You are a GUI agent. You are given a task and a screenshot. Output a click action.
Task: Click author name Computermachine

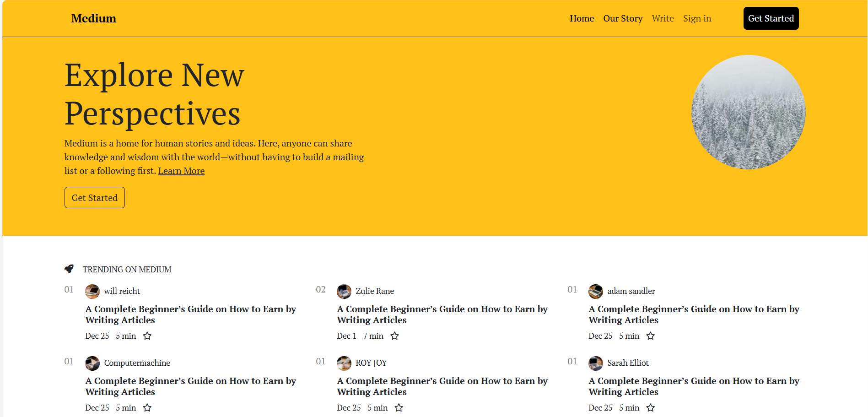pyautogui.click(x=137, y=363)
